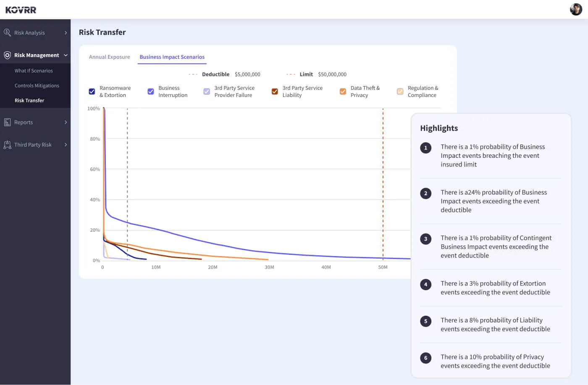Open the What If Scenarios page
The width and height of the screenshot is (588, 385).
[x=34, y=71]
